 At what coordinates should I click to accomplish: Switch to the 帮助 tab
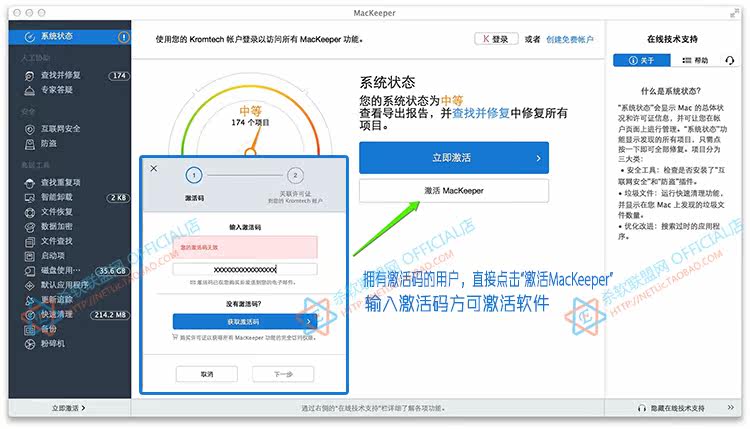[x=695, y=60]
